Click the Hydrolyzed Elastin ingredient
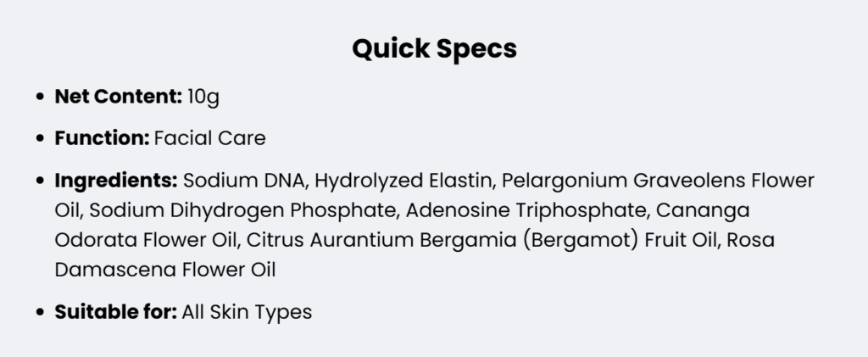Viewport: 868px width, 357px height. (403, 181)
